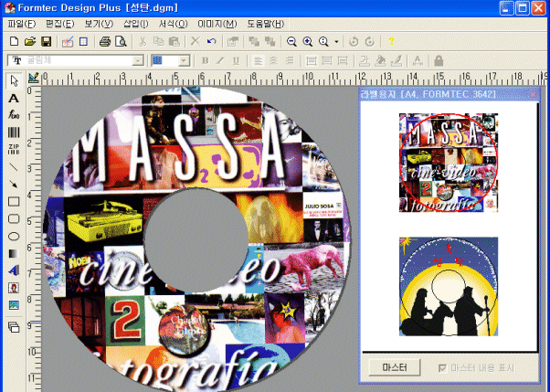Undo the last action with the blue arrow
The width and height of the screenshot is (550, 392).
(x=212, y=41)
